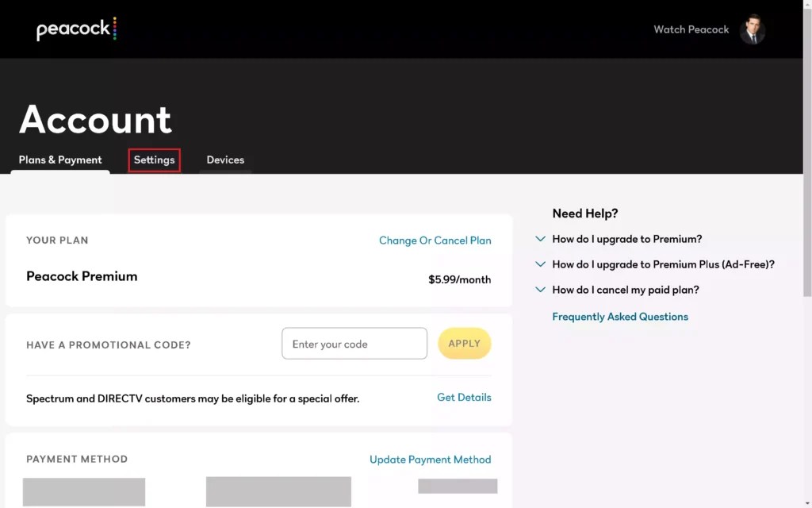Click the scrollbar up arrow
This screenshot has width=812, height=508.
pos(806,5)
